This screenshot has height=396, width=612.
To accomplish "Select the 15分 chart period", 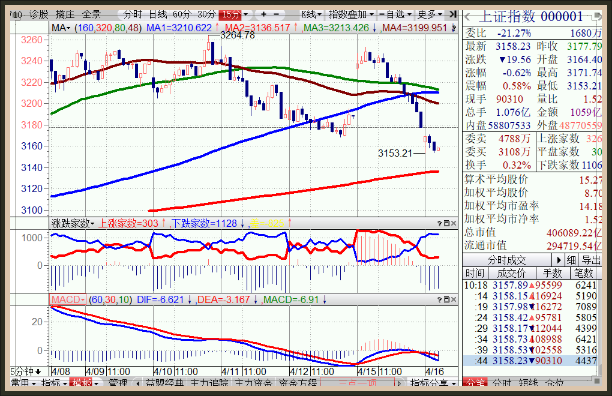I will 230,14.
